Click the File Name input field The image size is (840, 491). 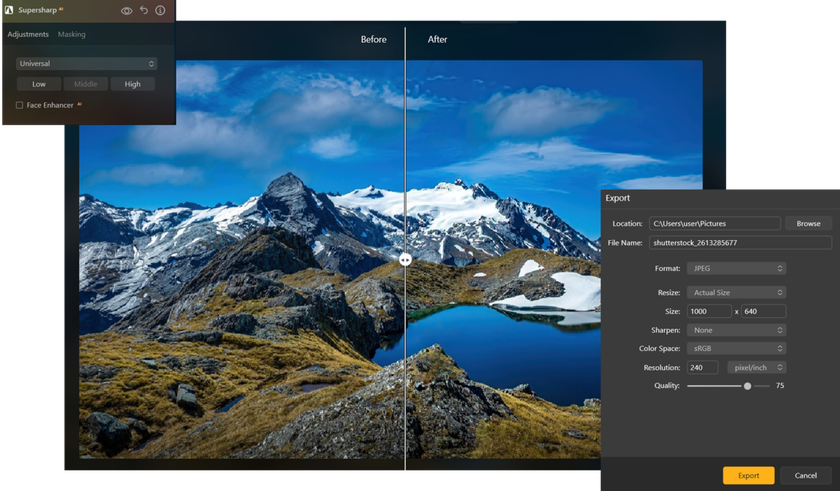pos(740,243)
